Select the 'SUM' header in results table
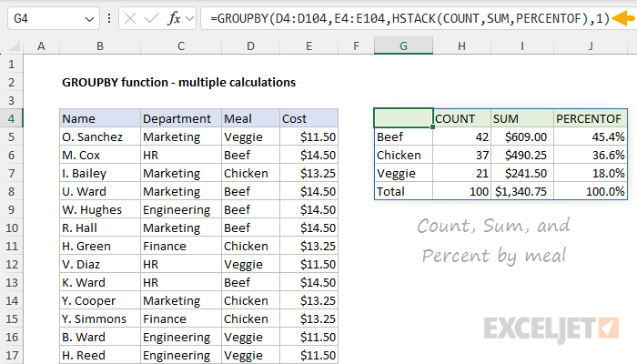 [522, 118]
